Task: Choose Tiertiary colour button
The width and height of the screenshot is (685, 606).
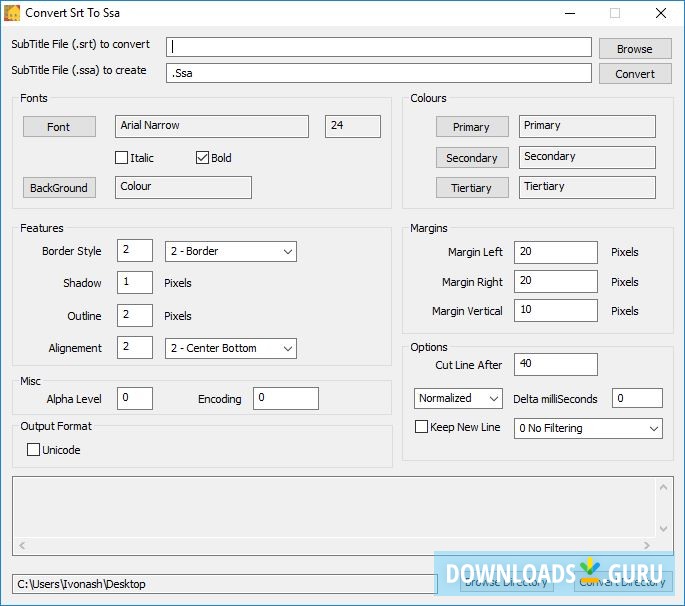Action: point(472,188)
